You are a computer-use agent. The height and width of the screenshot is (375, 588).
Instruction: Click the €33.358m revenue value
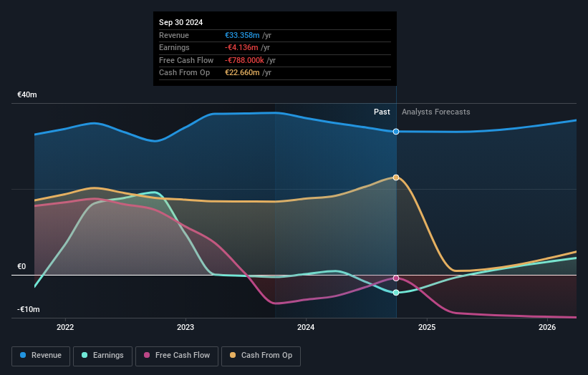coord(242,35)
